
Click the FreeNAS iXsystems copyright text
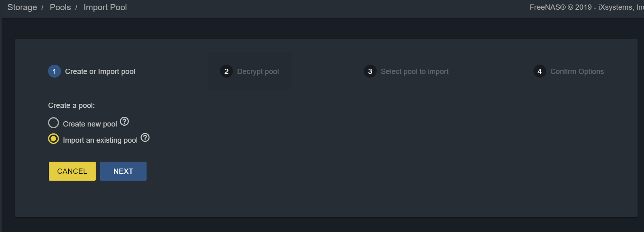click(587, 7)
